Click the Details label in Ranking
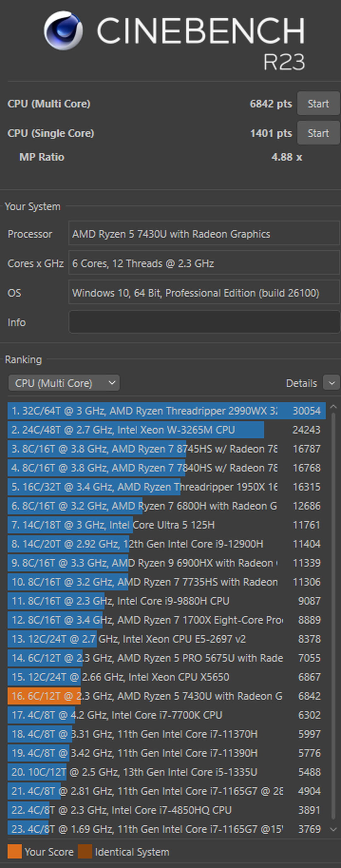Screen dimensions: 341x868 [x=301, y=384]
